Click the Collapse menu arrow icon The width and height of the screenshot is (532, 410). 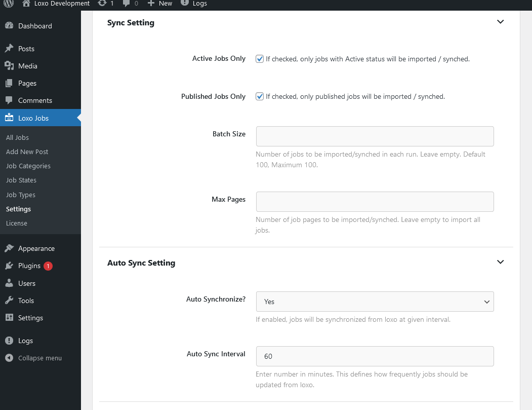[x=9, y=358]
